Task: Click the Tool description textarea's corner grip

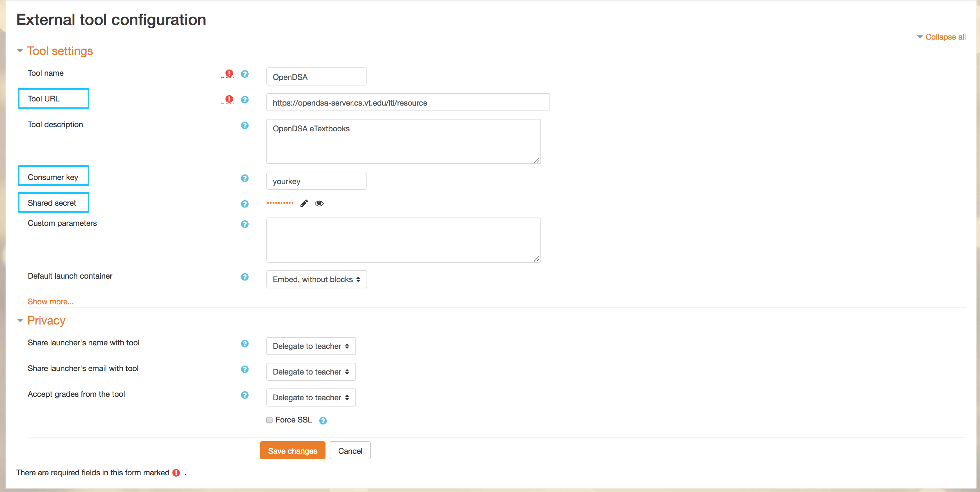Action: pyautogui.click(x=536, y=160)
